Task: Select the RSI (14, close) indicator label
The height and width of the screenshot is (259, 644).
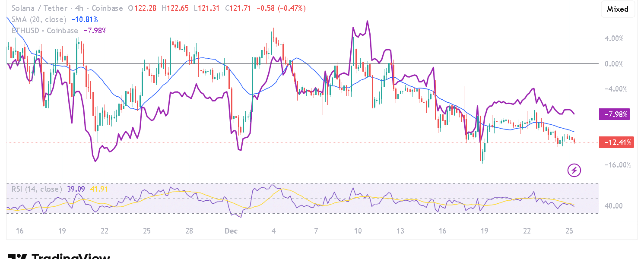Action: point(37,189)
